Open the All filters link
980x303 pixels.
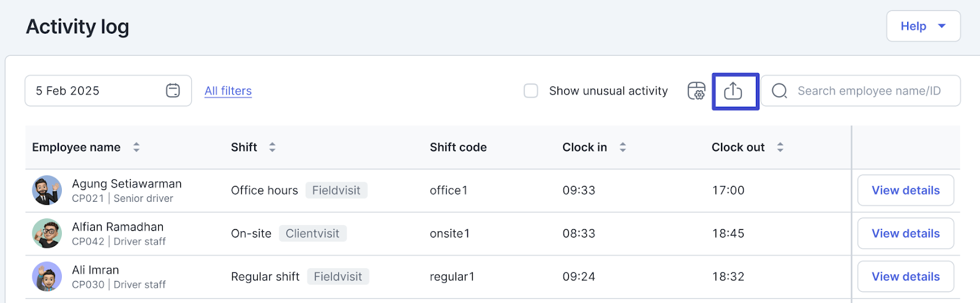tap(228, 91)
